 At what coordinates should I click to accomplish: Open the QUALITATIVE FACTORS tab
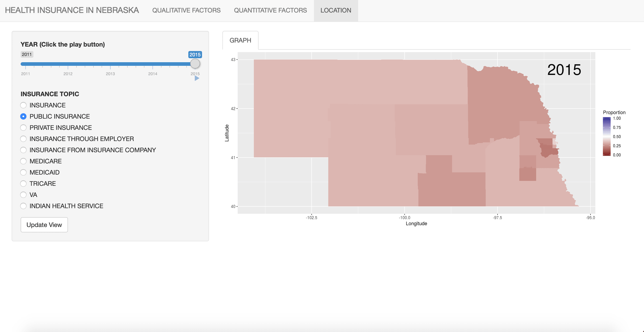click(x=186, y=11)
